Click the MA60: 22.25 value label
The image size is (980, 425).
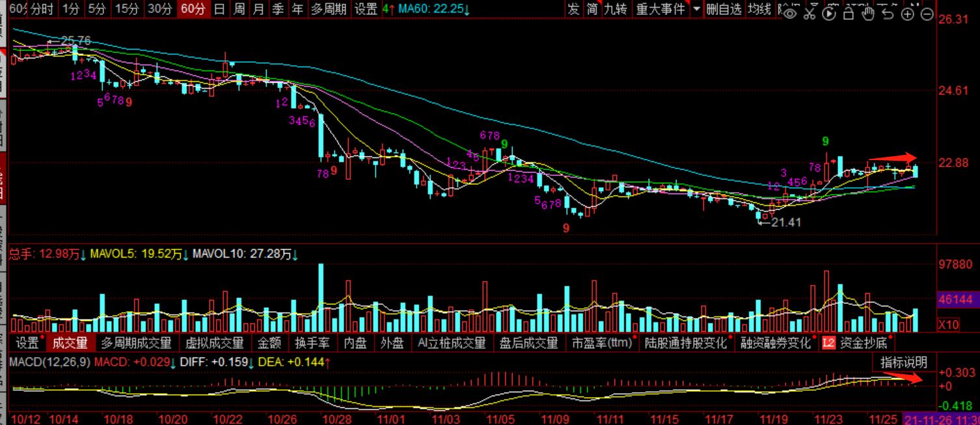(434, 9)
